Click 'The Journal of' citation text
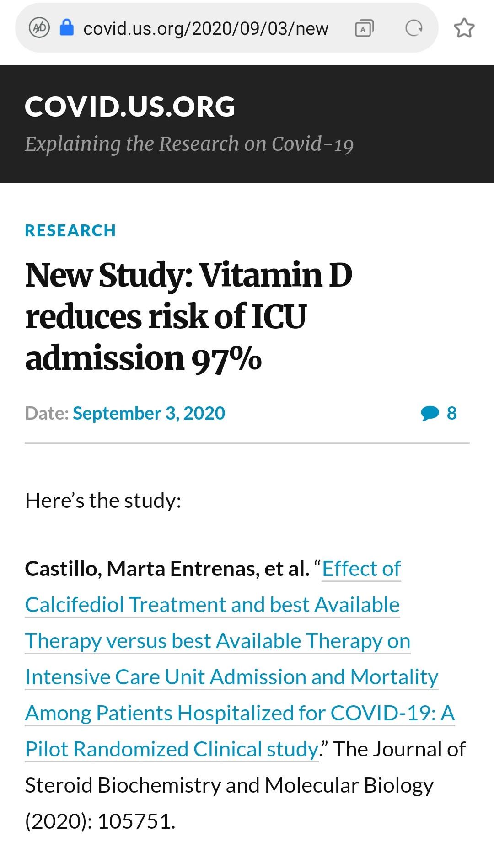This screenshot has width=494, height=868. (x=399, y=749)
